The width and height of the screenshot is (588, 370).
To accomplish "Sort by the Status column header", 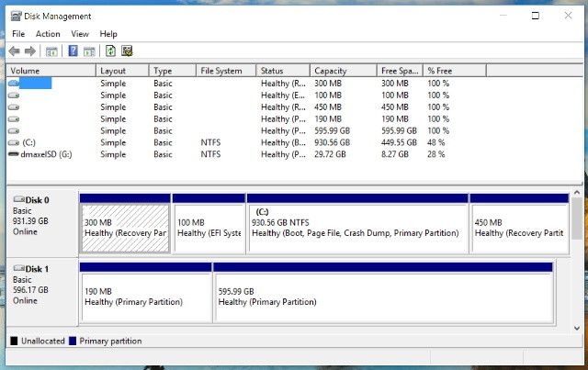I will (x=283, y=71).
